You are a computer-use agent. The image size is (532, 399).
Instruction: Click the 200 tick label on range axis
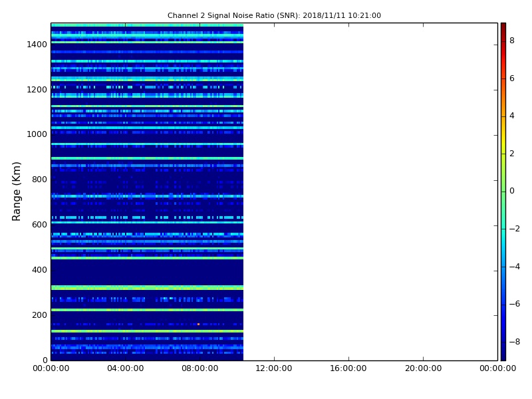tap(39, 315)
